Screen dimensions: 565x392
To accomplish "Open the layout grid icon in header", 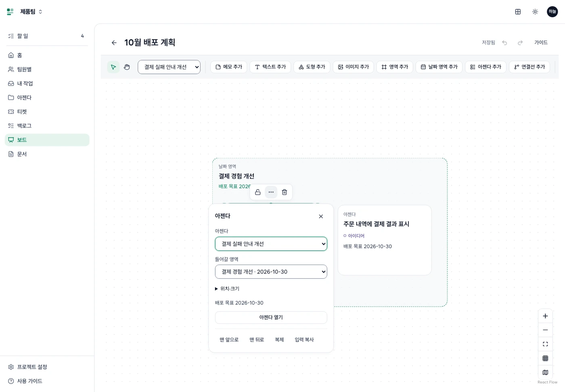I will [x=518, y=12].
